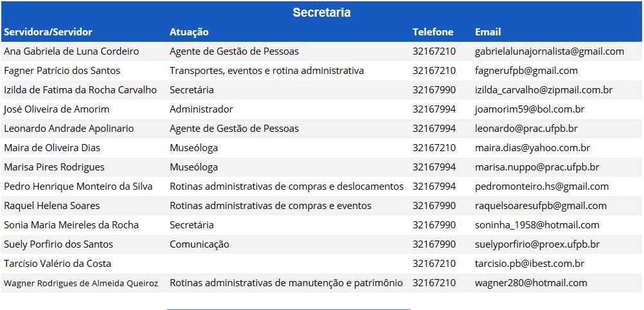Click the Atuação column header
Viewport: 644px width, 310px height.
pyautogui.click(x=189, y=32)
